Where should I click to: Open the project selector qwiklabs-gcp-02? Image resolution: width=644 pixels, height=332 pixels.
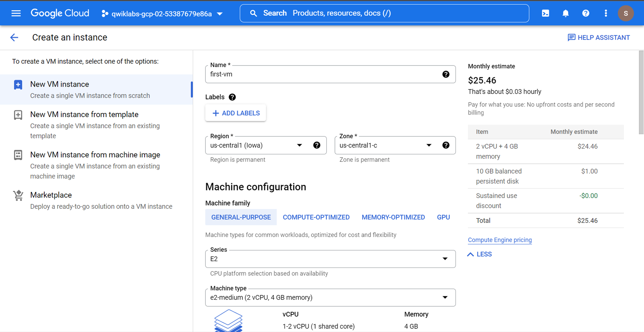162,14
